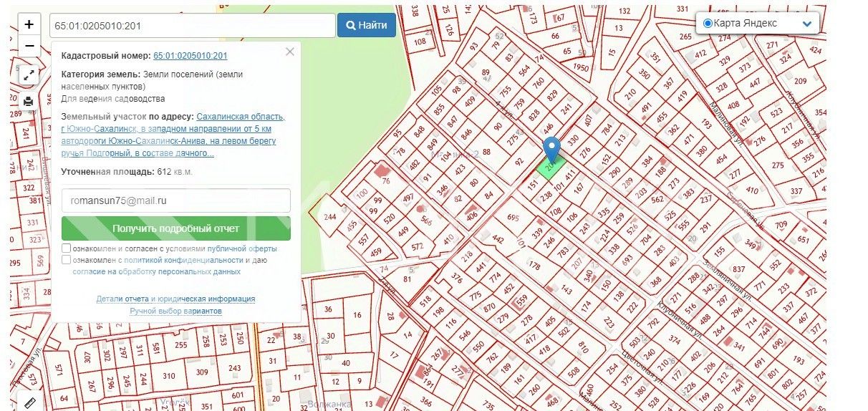The image size is (868, 411).
Task: Click Ручной выбор вариантов link
Action: [175, 311]
